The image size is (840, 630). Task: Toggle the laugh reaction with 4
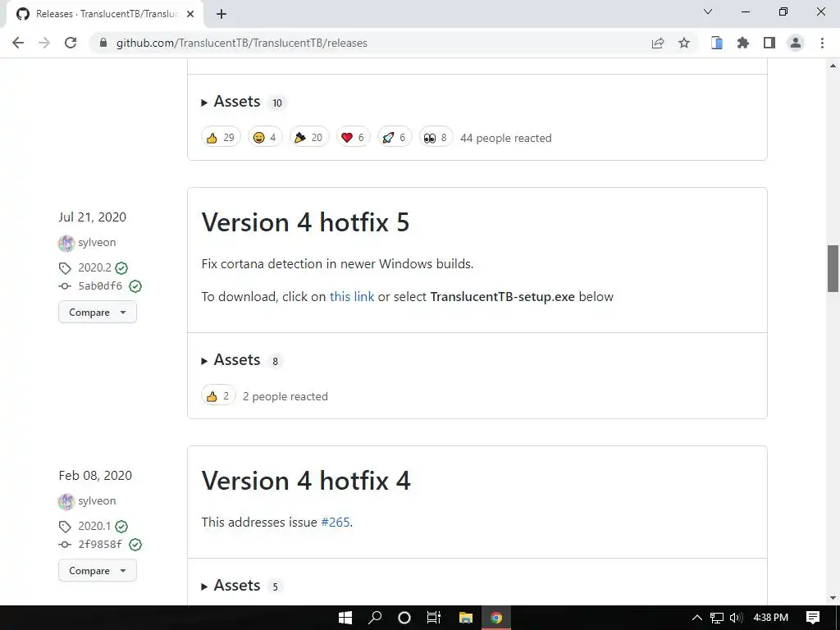[265, 138]
